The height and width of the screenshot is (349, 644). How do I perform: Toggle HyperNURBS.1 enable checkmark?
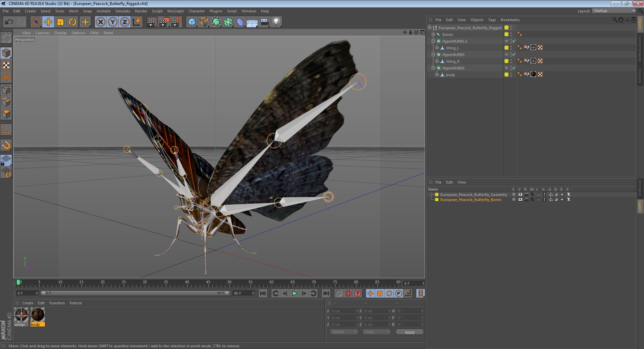click(x=514, y=41)
